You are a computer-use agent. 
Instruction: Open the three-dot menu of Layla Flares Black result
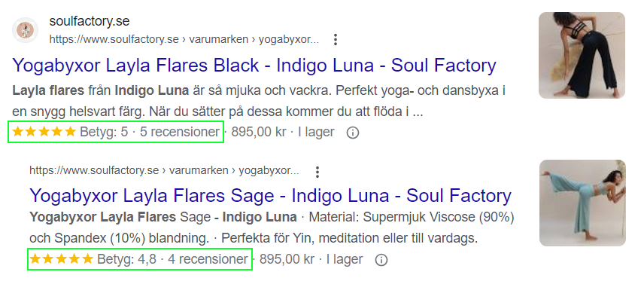336,39
